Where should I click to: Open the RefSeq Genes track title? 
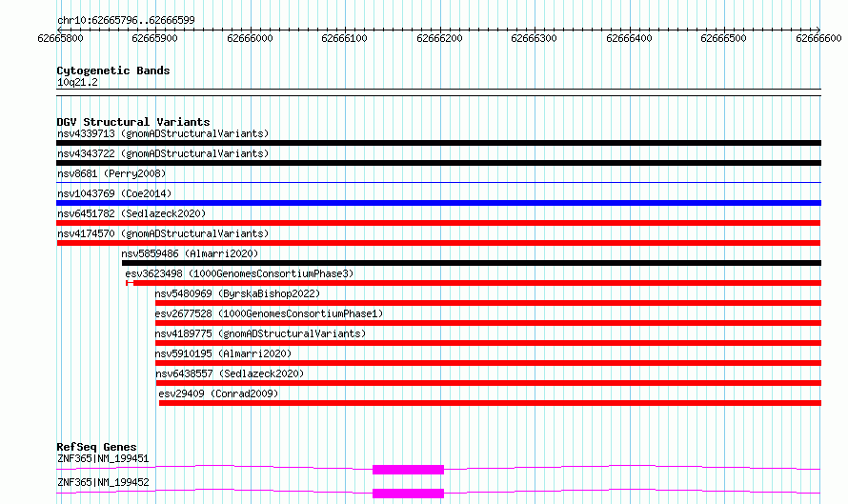[x=97, y=447]
